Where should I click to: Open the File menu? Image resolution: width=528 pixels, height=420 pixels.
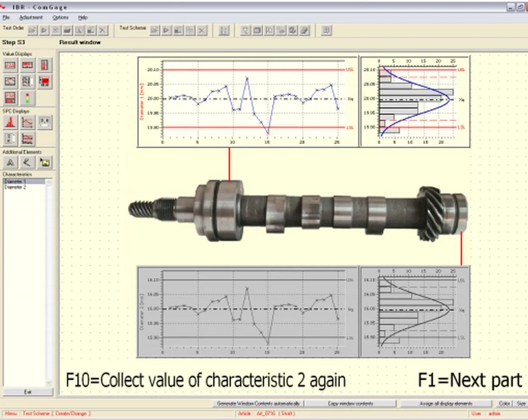(6, 17)
